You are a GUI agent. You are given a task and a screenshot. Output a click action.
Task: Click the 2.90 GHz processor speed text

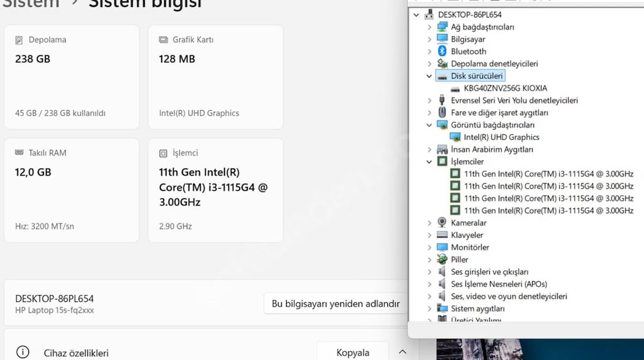(x=175, y=227)
